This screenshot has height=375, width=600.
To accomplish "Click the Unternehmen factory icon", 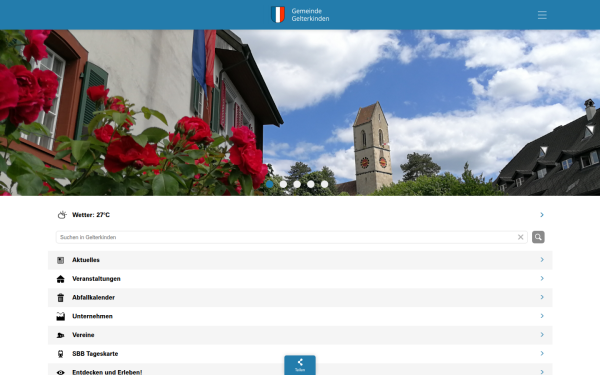I will (60, 316).
